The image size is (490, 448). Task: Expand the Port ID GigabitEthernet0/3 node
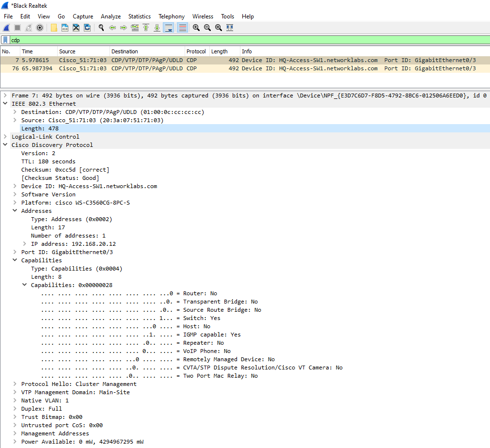(x=15, y=252)
